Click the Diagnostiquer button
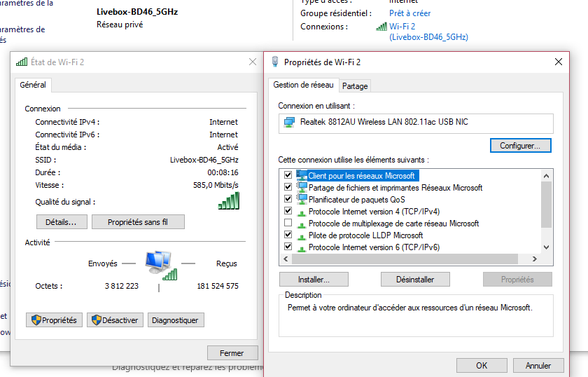This screenshot has height=377, width=588. 176,320
